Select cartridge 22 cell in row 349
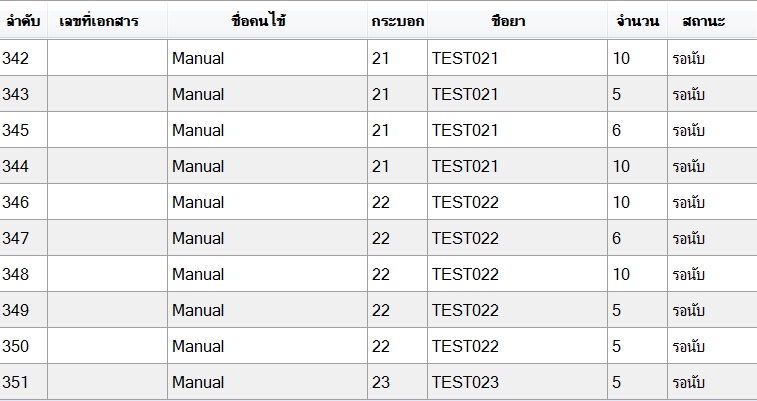757x401 pixels. coord(380,310)
